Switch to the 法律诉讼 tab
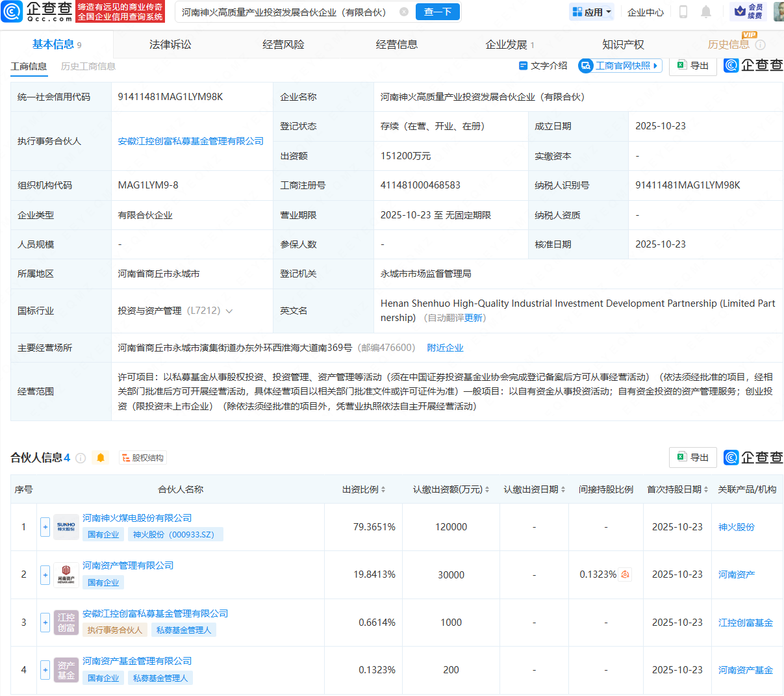Viewport: 784px width, 696px height. 170,44
